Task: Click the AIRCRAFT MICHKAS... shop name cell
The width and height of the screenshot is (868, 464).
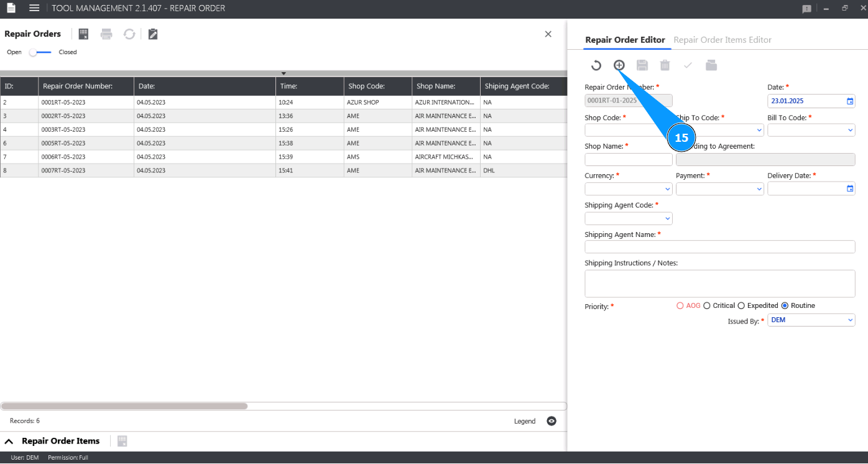Action: pyautogui.click(x=446, y=157)
